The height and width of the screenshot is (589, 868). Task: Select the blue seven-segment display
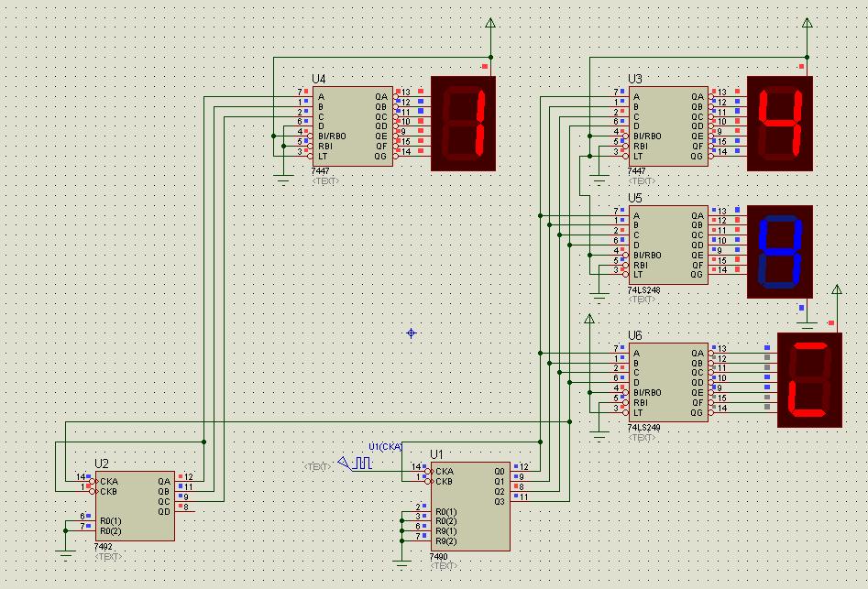coord(780,251)
